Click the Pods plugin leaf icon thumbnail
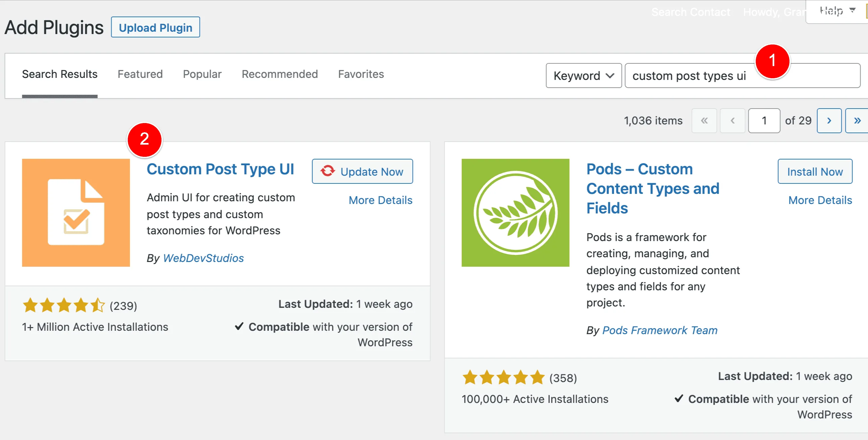This screenshot has height=440, width=868. click(x=515, y=213)
